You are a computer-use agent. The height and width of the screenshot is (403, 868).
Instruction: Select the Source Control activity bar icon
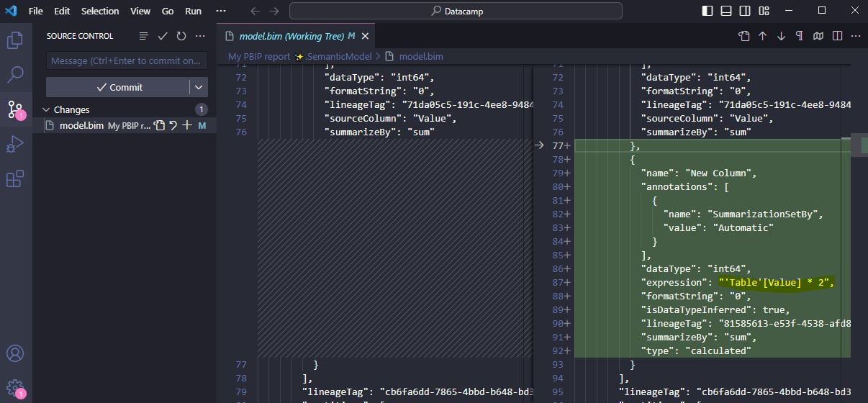click(15, 109)
